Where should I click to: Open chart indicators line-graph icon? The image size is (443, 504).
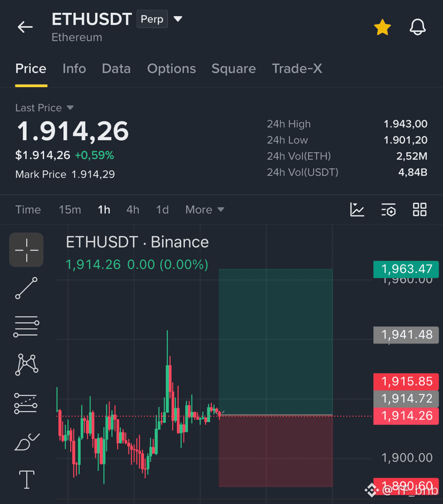coord(357,209)
